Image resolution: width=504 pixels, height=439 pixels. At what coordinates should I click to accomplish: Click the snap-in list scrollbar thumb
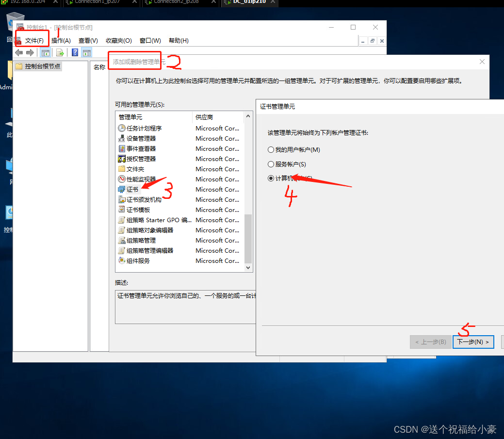[x=248, y=239]
